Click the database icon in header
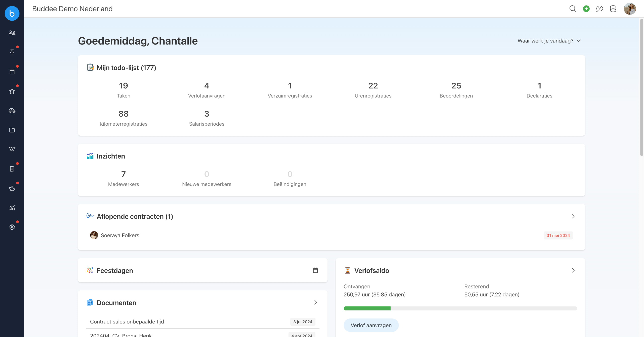644x337 pixels. [x=613, y=9]
